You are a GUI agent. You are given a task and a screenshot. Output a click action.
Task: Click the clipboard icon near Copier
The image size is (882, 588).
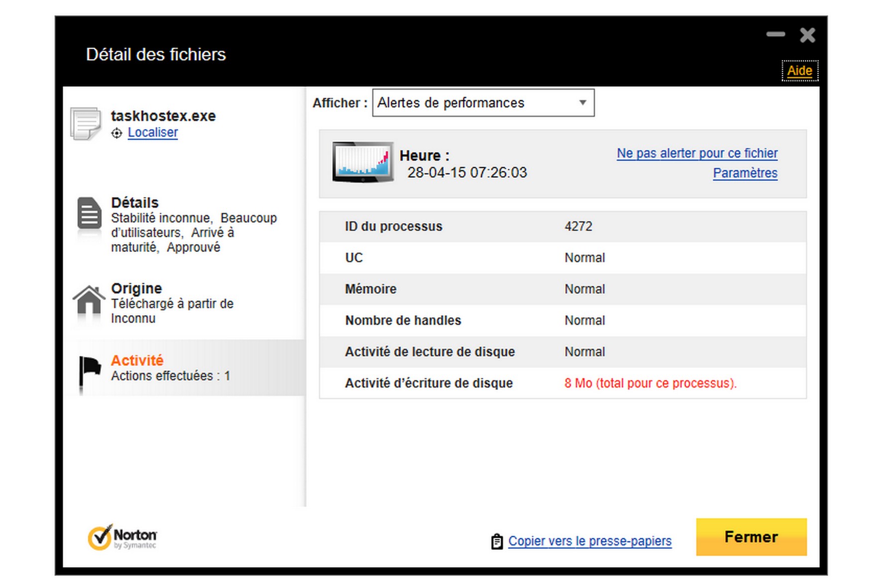coord(497,541)
